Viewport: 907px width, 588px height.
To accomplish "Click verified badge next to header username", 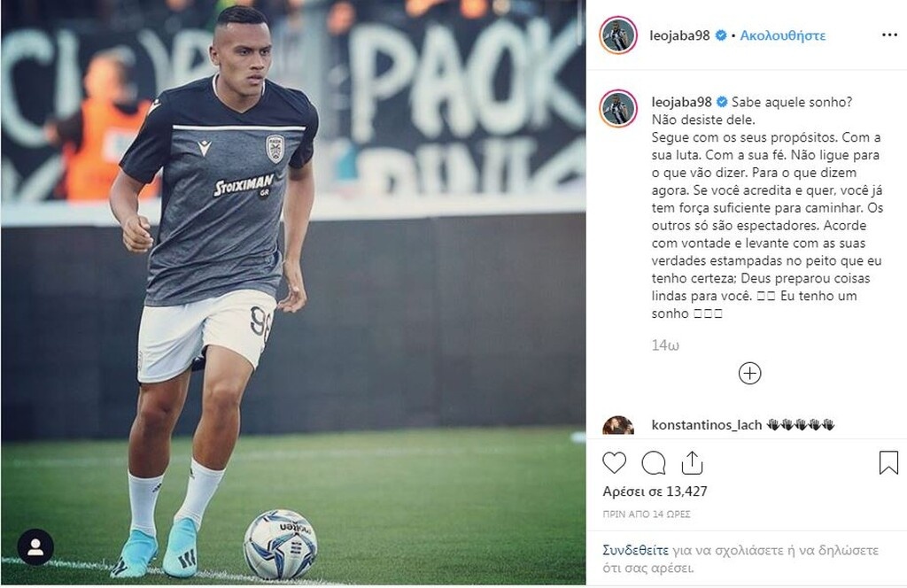I will (721, 35).
